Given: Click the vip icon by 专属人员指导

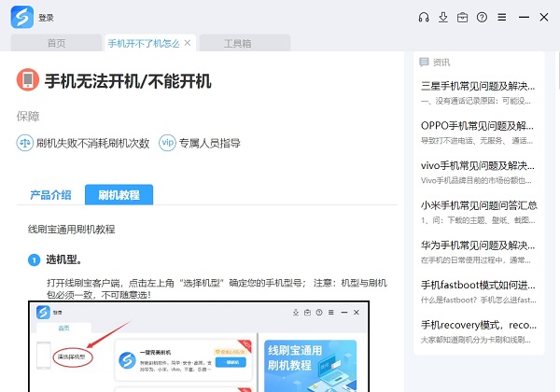Looking at the screenshot, I should pos(167,143).
